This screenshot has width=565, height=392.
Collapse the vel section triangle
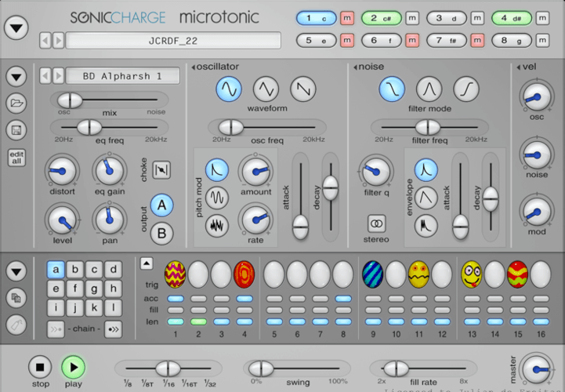click(x=519, y=67)
